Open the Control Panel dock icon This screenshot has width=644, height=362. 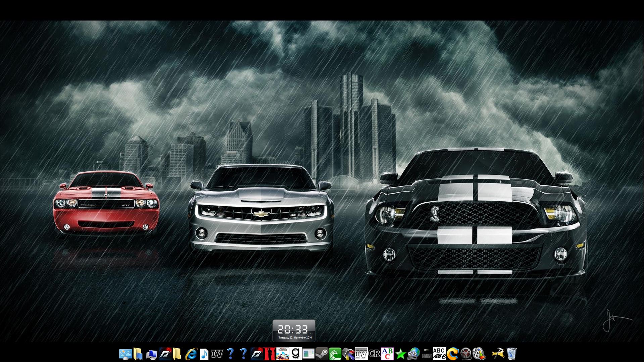click(x=125, y=354)
